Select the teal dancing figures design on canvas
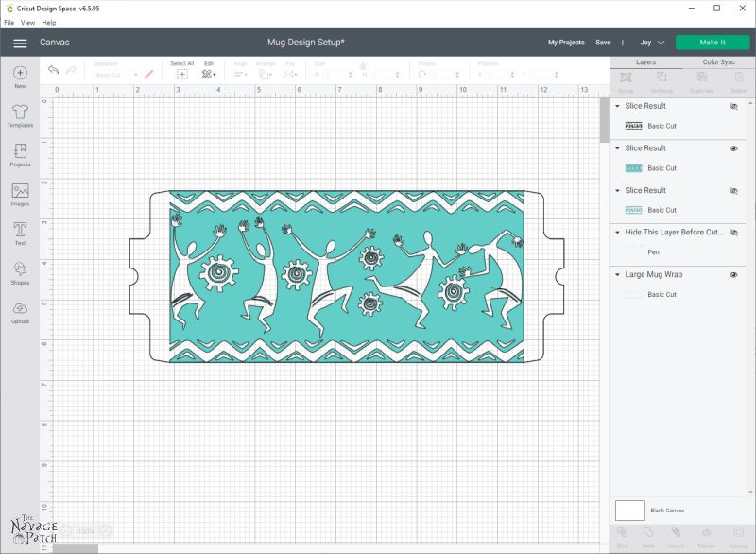756x554 pixels. point(347,276)
